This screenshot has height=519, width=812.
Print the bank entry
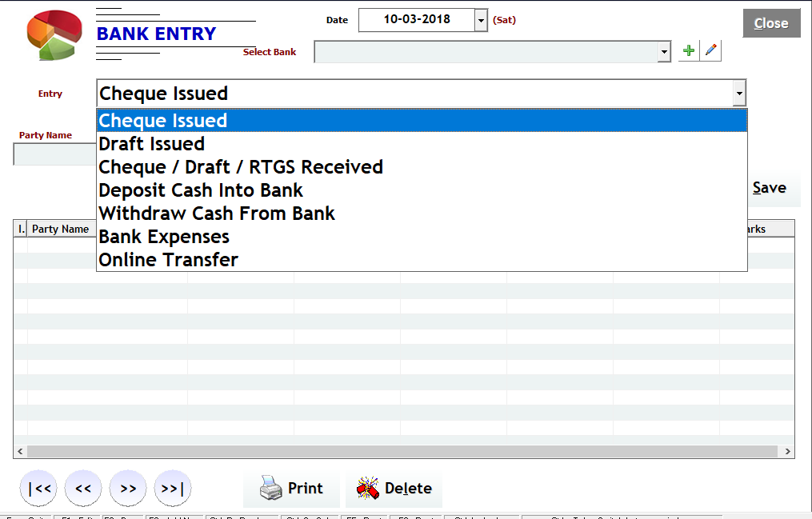tap(291, 489)
